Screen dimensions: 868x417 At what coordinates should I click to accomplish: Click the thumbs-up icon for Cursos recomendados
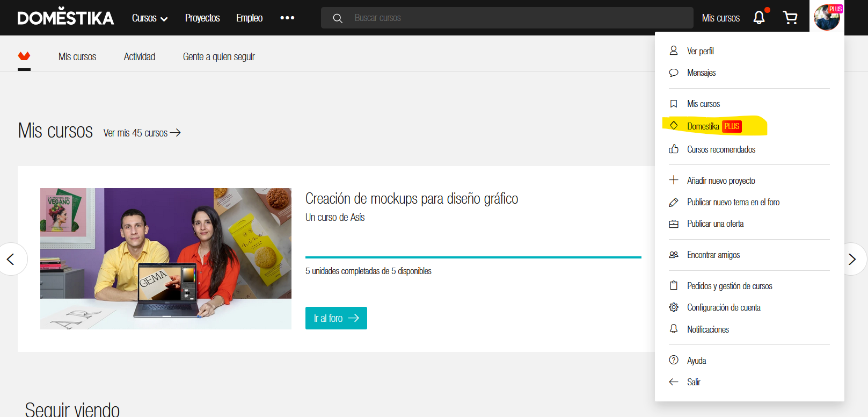coord(674,149)
